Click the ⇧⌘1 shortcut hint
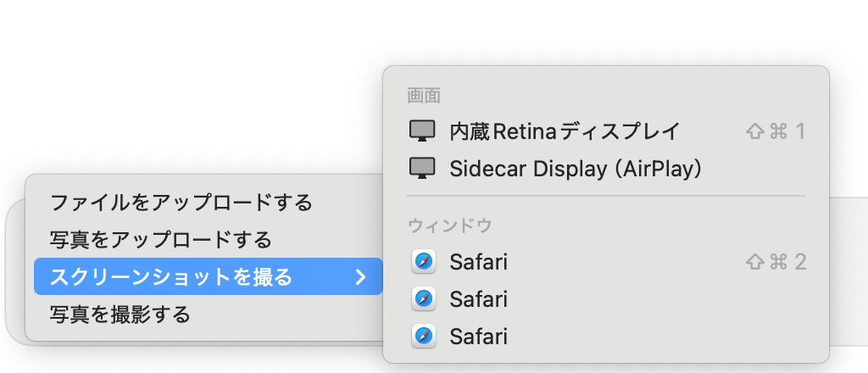The height and width of the screenshot is (373, 868). 775,131
